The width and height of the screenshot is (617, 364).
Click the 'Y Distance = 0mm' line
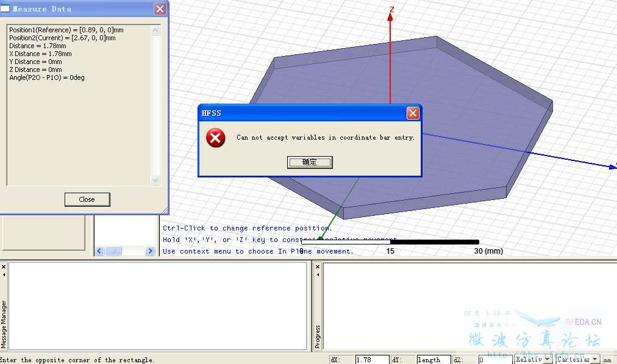35,62
